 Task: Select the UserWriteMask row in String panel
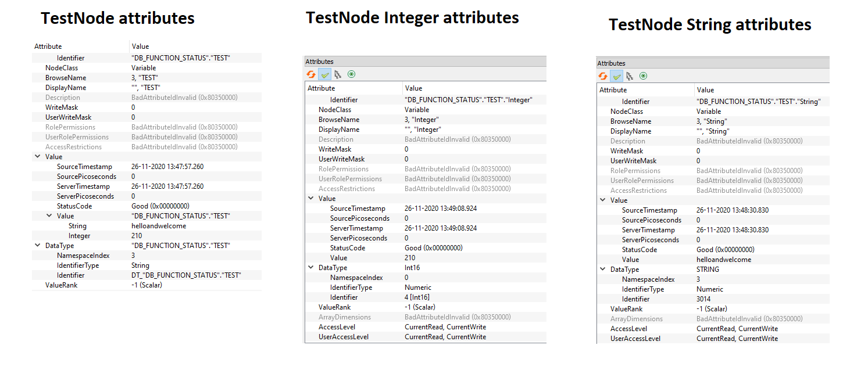(x=713, y=161)
